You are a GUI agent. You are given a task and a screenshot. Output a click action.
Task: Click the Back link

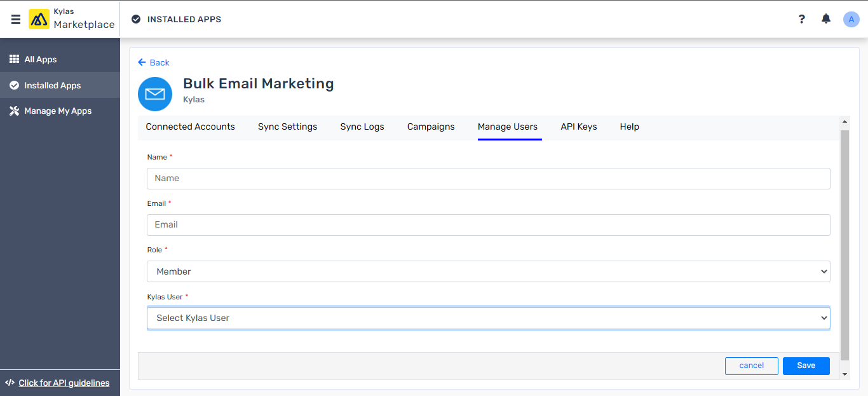tap(153, 62)
